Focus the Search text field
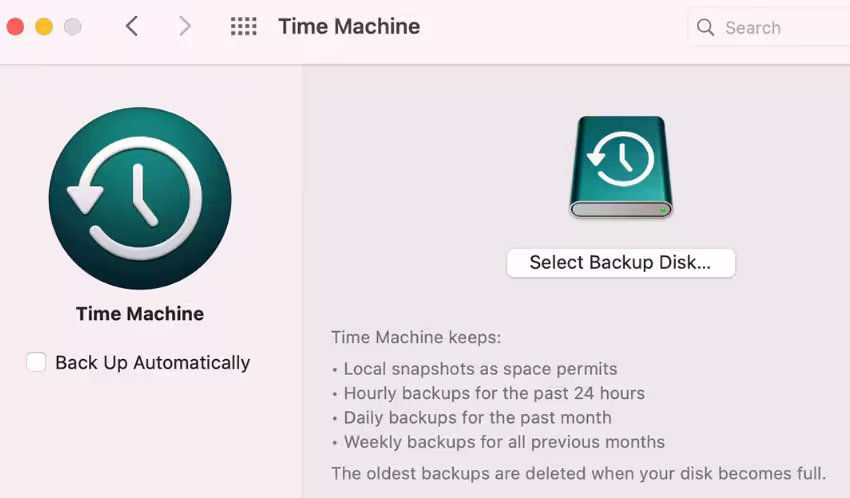850x498 pixels. pyautogui.click(x=780, y=28)
